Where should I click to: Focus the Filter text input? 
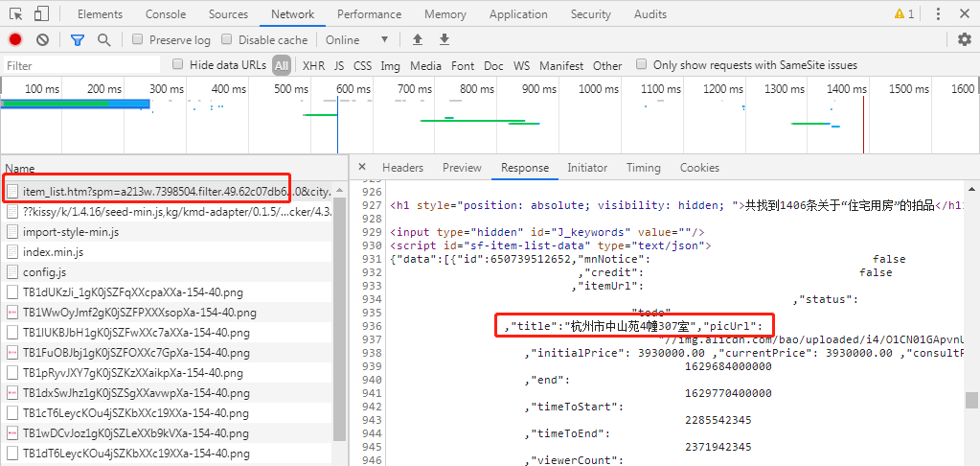coord(82,65)
